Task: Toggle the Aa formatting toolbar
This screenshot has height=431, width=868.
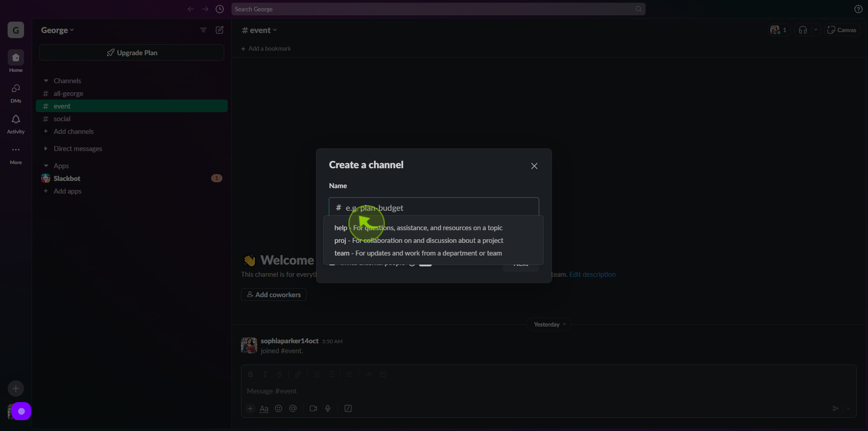Action: click(x=264, y=408)
